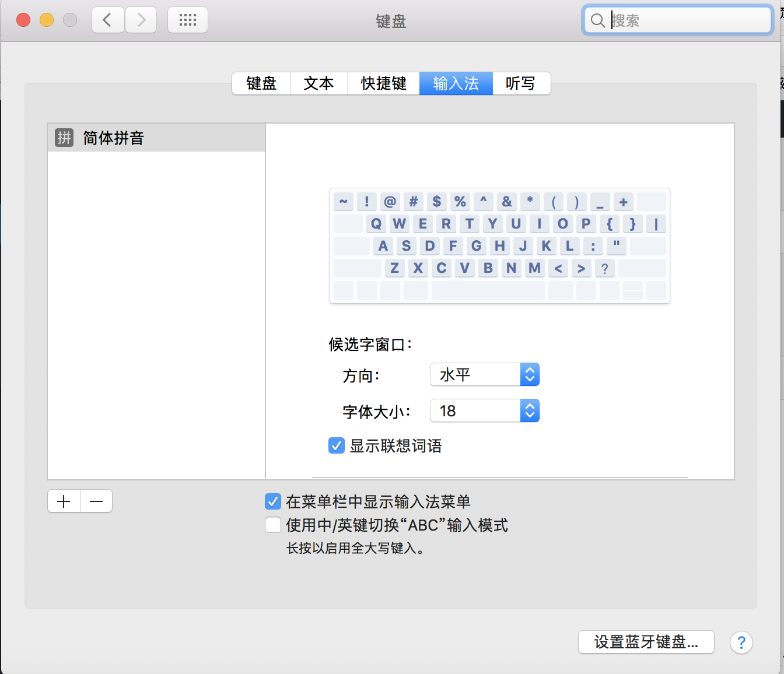This screenshot has width=784, height=674.
Task: Open help with the question mark button
Action: (x=741, y=643)
